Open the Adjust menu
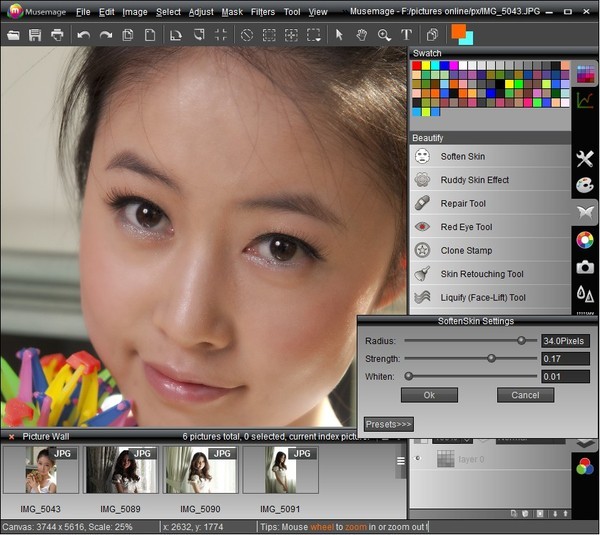The image size is (600, 535). 201,12
